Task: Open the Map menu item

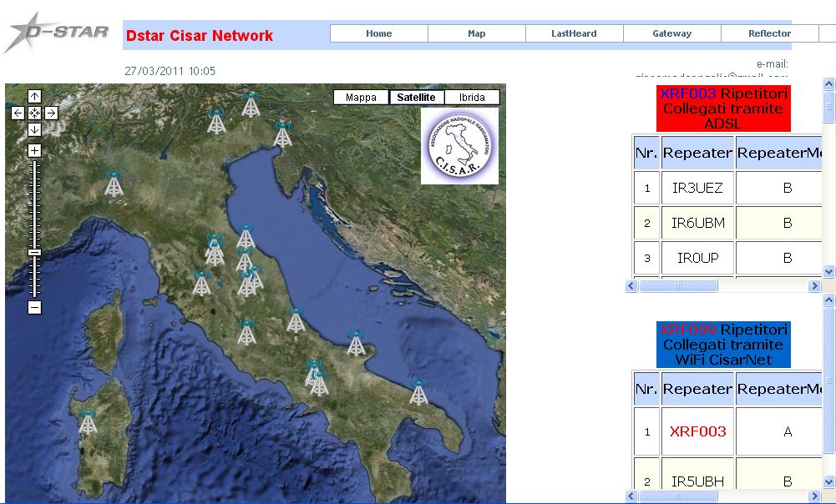Action: [x=477, y=33]
